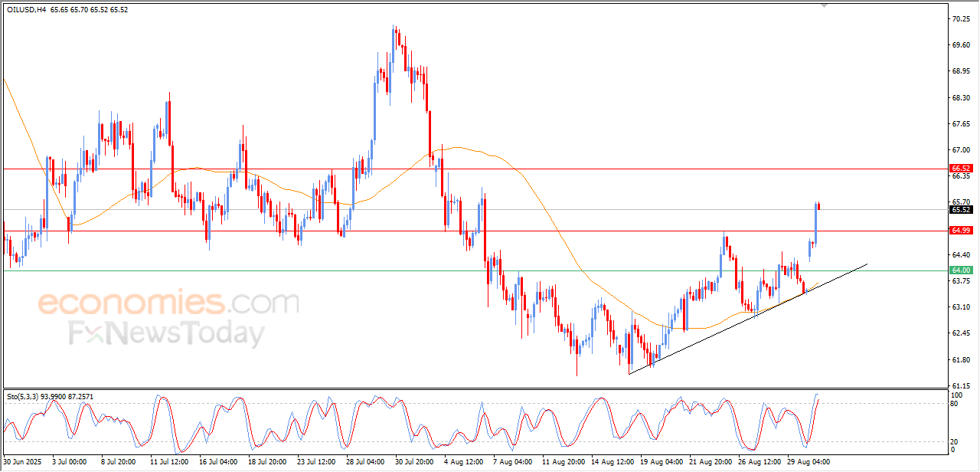Click the stochastic 80 level value
This screenshot has width=980, height=472.
(x=955, y=404)
